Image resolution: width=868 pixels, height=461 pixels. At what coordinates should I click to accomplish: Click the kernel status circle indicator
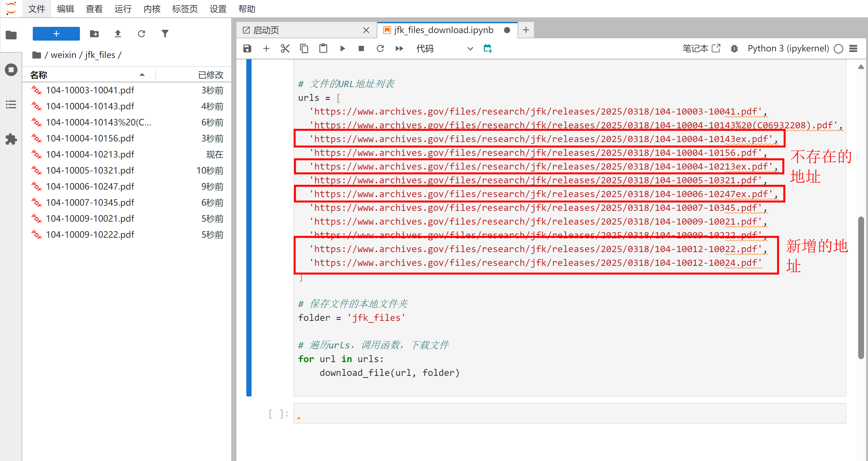point(838,49)
